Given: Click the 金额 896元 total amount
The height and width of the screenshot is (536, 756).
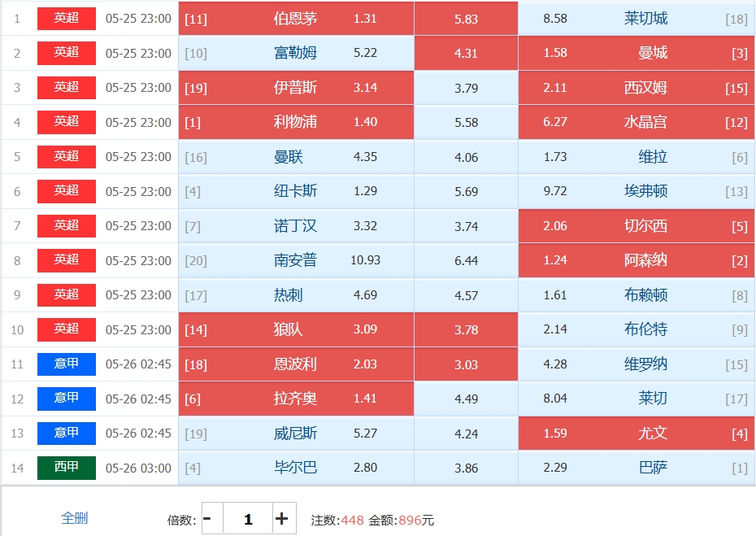Looking at the screenshot, I should click(401, 520).
